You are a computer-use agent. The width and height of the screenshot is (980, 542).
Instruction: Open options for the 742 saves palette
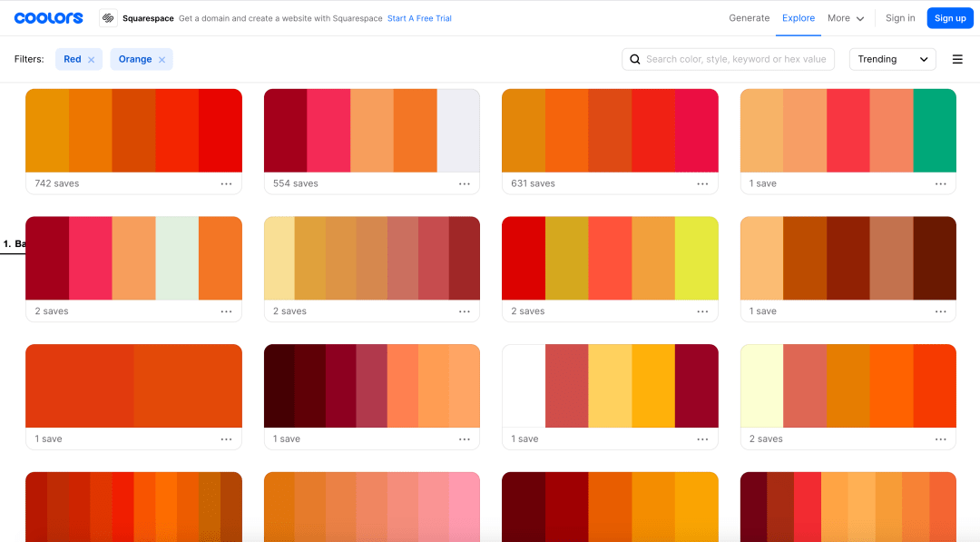pyautogui.click(x=226, y=183)
